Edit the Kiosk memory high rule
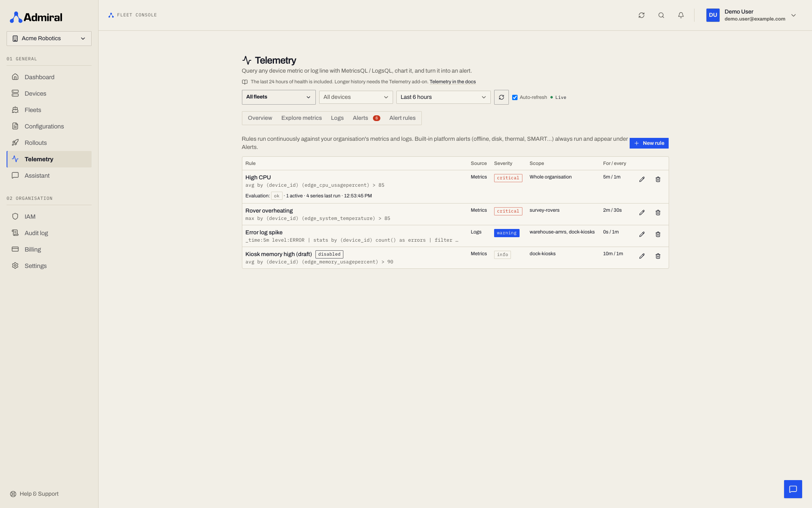The height and width of the screenshot is (508, 812). point(642,256)
